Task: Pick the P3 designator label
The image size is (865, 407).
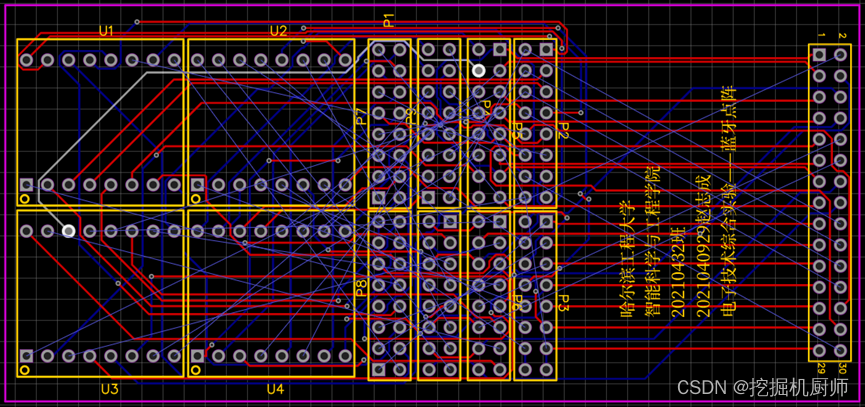Action: [x=563, y=302]
